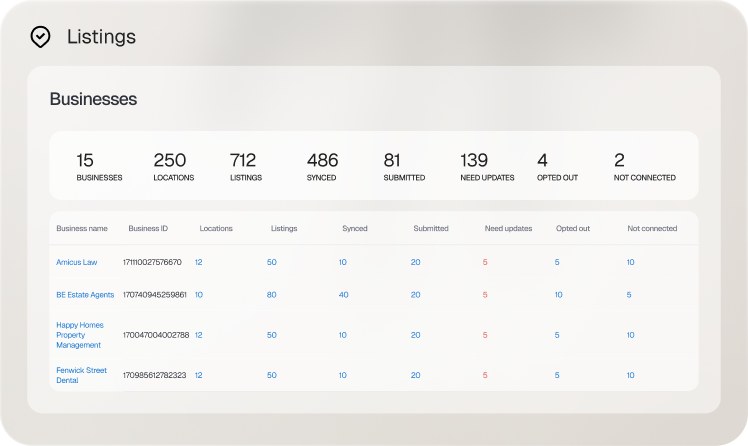The image size is (748, 446).
Task: Click the Locations column header
Action: pyautogui.click(x=216, y=228)
